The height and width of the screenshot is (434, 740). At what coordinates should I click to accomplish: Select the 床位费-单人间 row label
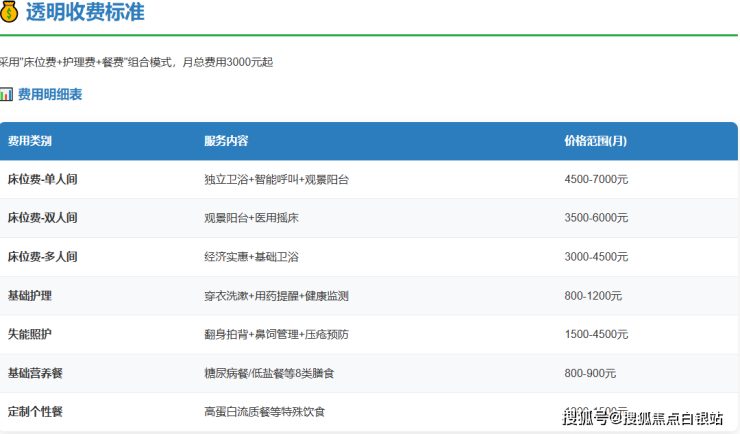(42, 180)
